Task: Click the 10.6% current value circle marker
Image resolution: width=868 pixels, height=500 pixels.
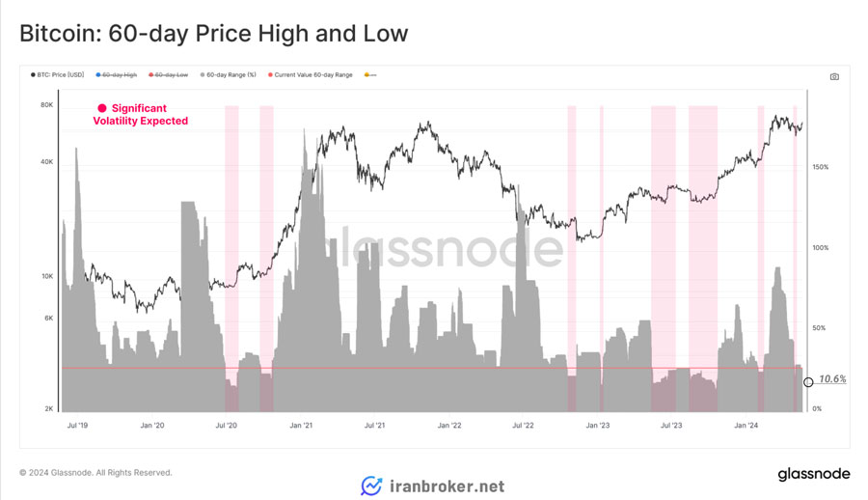Action: (x=808, y=382)
